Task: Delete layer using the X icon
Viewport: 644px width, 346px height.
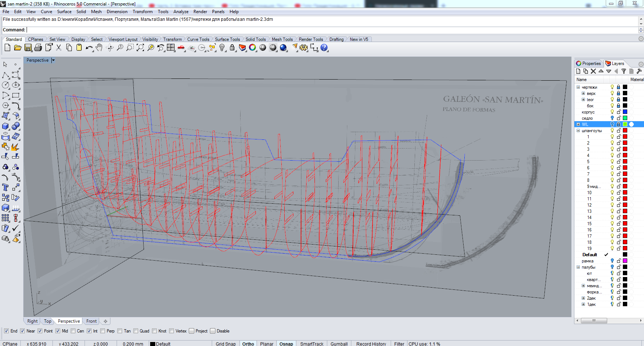Action: click(x=593, y=72)
